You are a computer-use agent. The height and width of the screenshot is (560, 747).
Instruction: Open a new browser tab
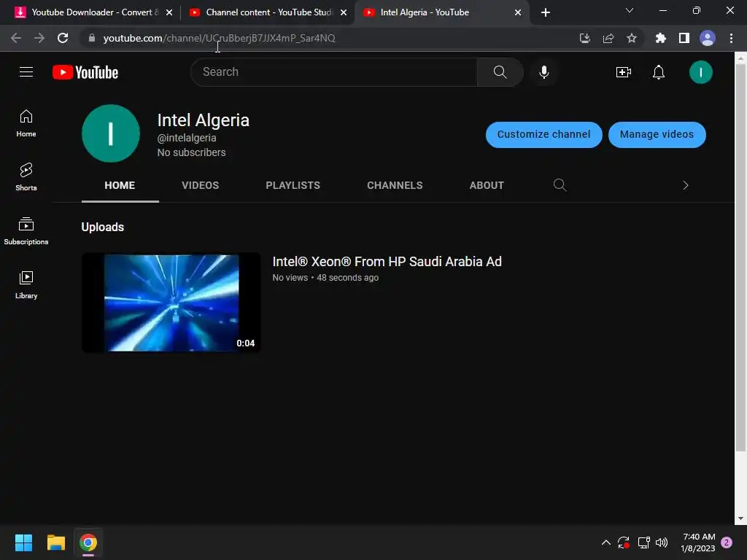[546, 12]
